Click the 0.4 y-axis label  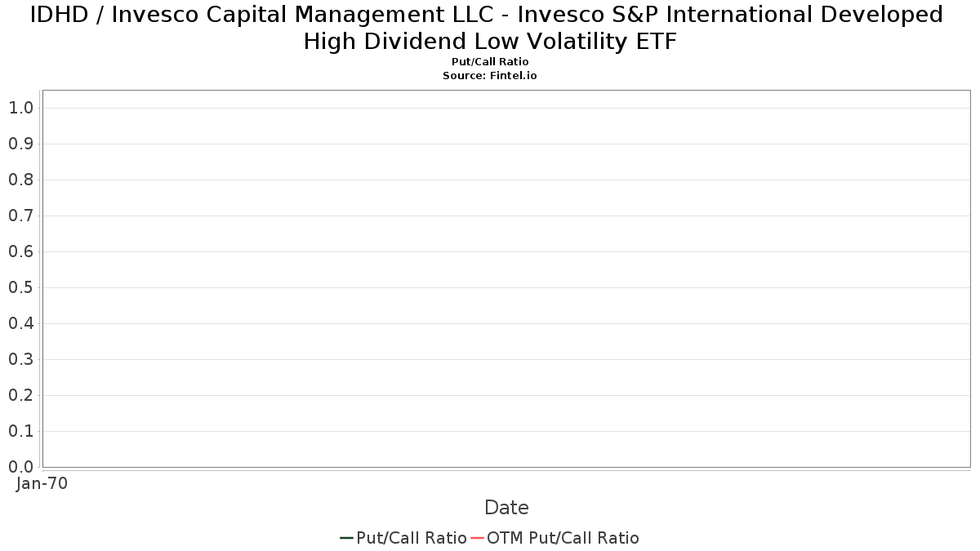pos(20,323)
